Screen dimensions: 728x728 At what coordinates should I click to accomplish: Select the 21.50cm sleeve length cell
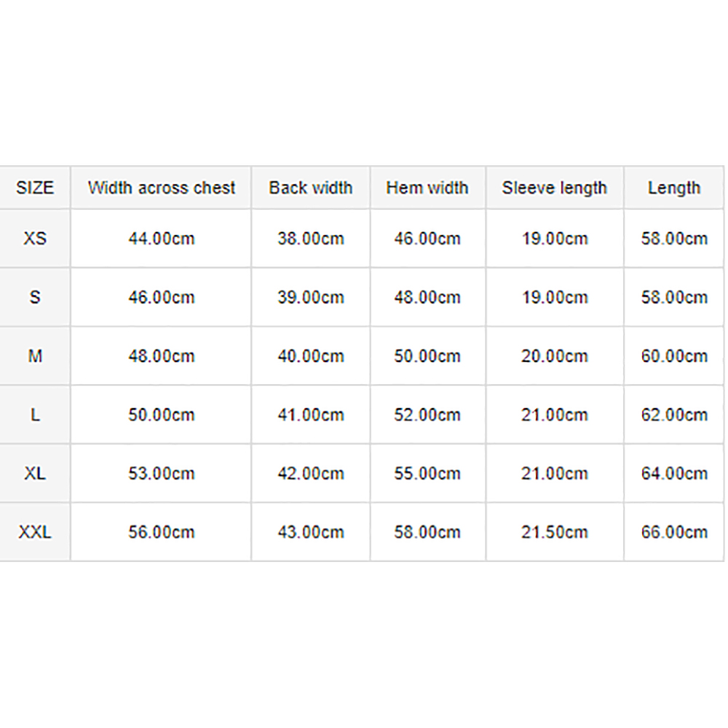555,532
